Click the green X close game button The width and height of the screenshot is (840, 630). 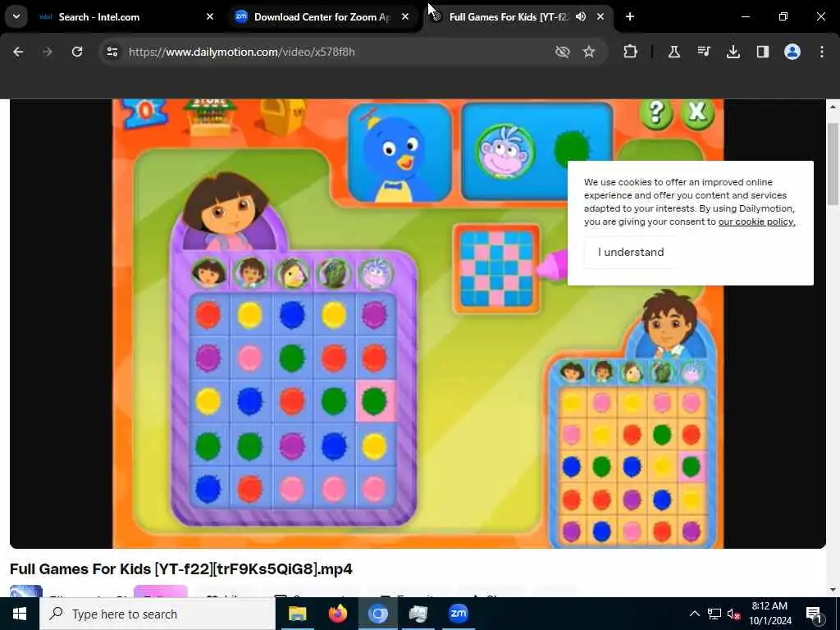point(697,112)
